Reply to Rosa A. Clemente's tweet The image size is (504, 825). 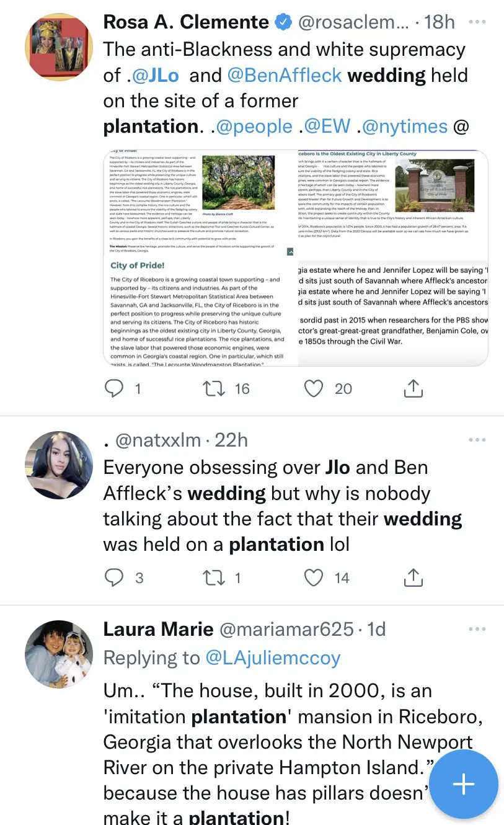[x=114, y=388]
